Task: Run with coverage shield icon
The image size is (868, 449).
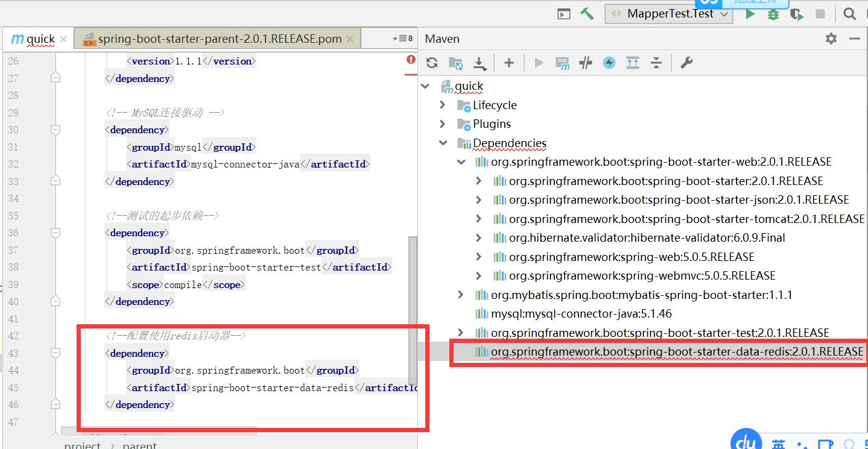Action: coord(796,14)
